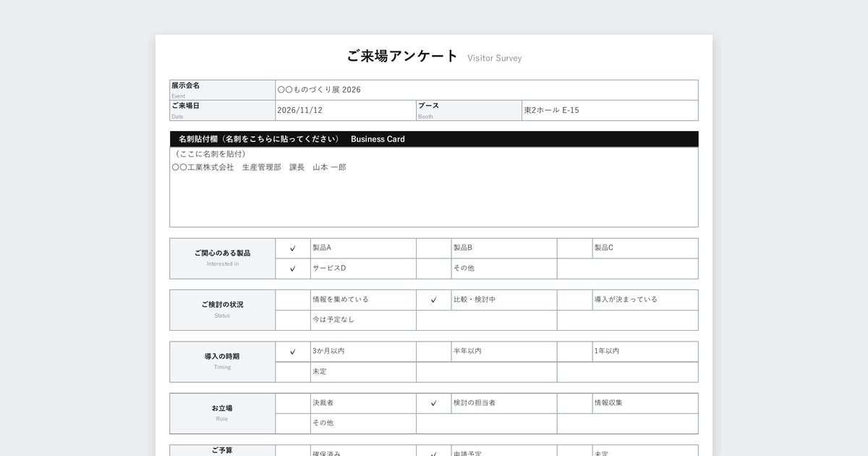Viewport: 868px width, 456px height.
Task: Click the 名刺貼付欄 Business Card header bar
Action: pyautogui.click(x=434, y=139)
